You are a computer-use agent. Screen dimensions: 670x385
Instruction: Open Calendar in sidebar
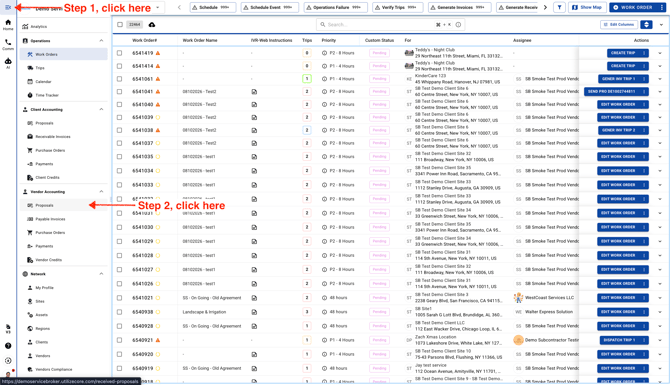[x=64, y=82]
